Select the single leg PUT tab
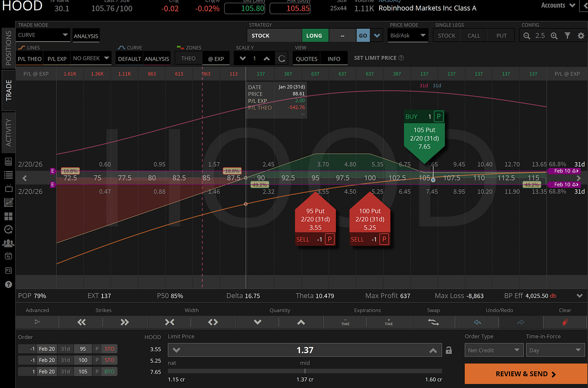This screenshot has width=588, height=388. [502, 36]
